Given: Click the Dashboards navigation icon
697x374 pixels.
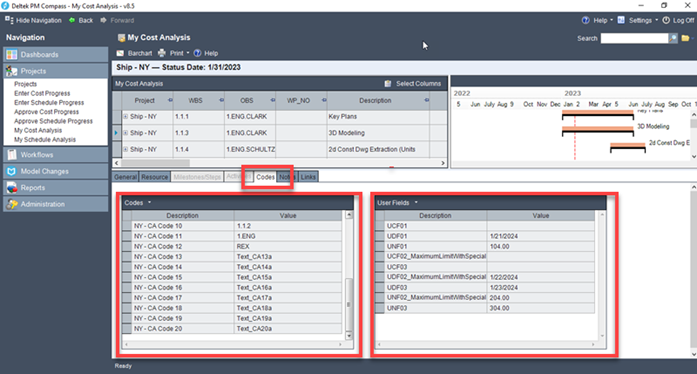Looking at the screenshot, I should tap(12, 55).
